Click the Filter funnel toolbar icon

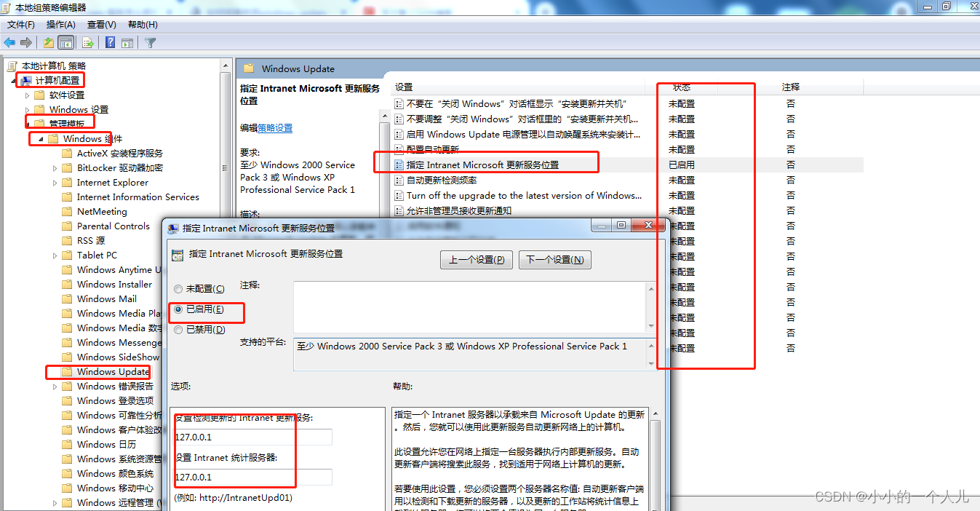click(x=151, y=43)
